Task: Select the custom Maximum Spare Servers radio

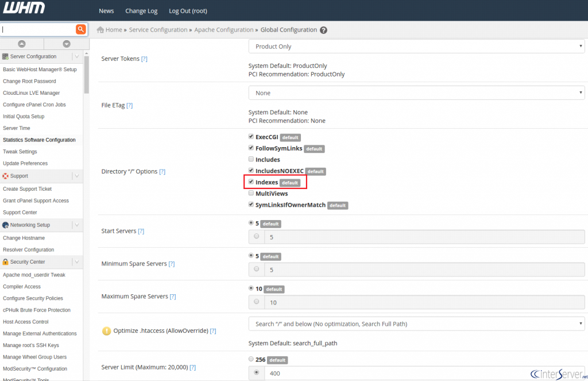Action: pos(257,302)
